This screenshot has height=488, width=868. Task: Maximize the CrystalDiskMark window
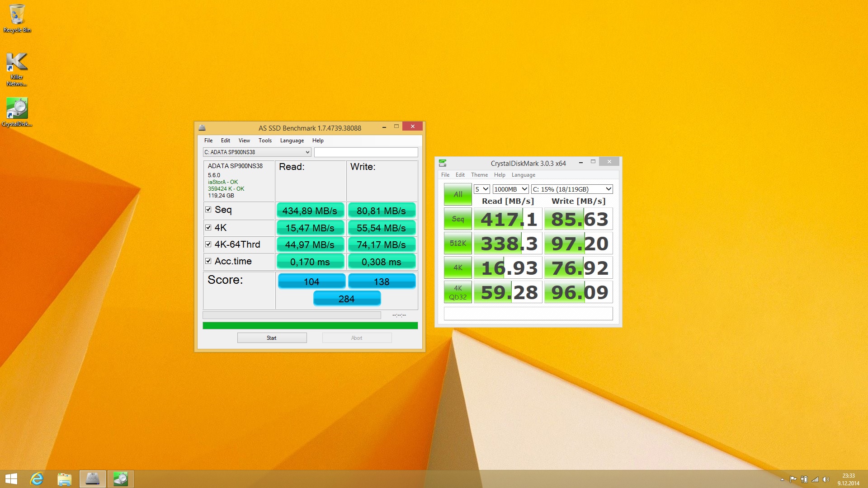coord(593,162)
